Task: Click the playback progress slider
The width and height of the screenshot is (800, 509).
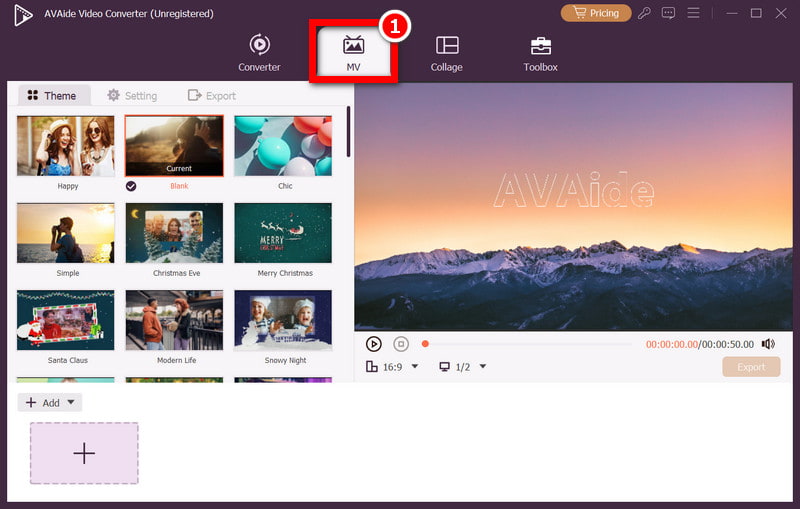Action: pos(530,344)
